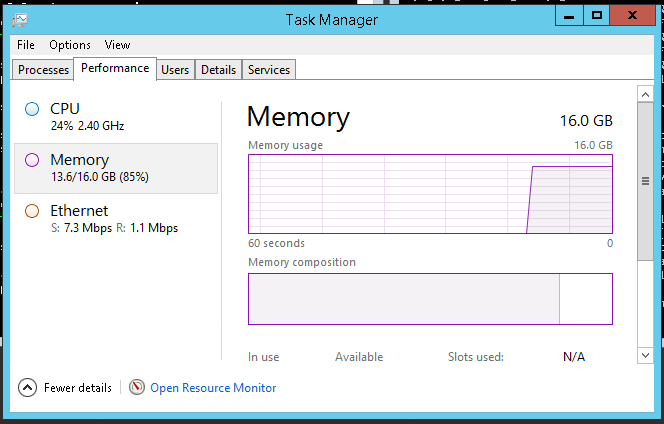Switch to the Details tab
664x424 pixels.
[218, 70]
